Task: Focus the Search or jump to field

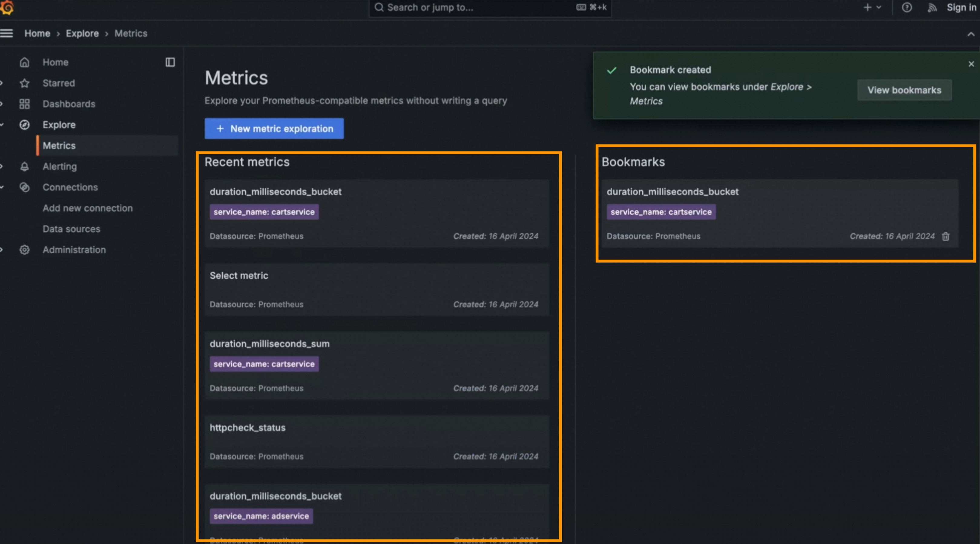Action: 490,8
